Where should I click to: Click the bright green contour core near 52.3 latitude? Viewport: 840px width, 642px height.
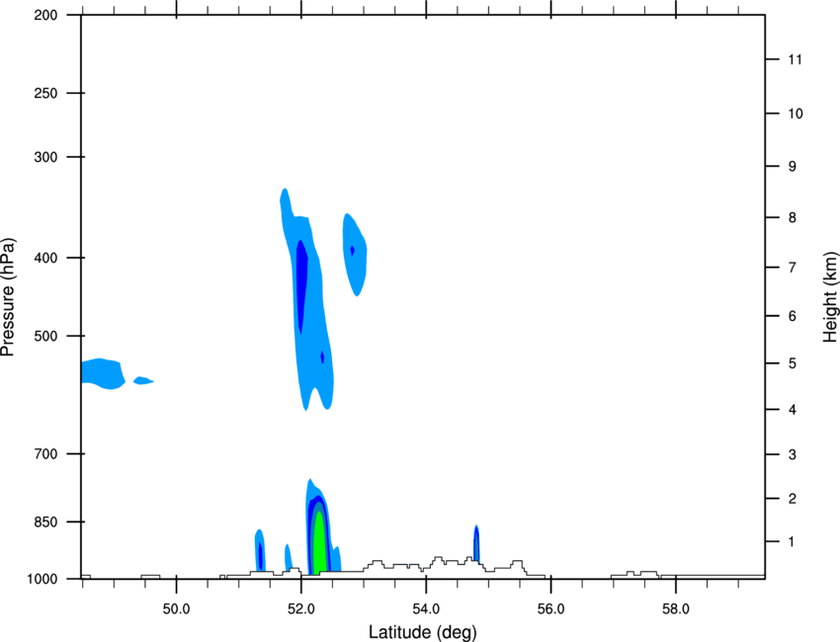319,543
